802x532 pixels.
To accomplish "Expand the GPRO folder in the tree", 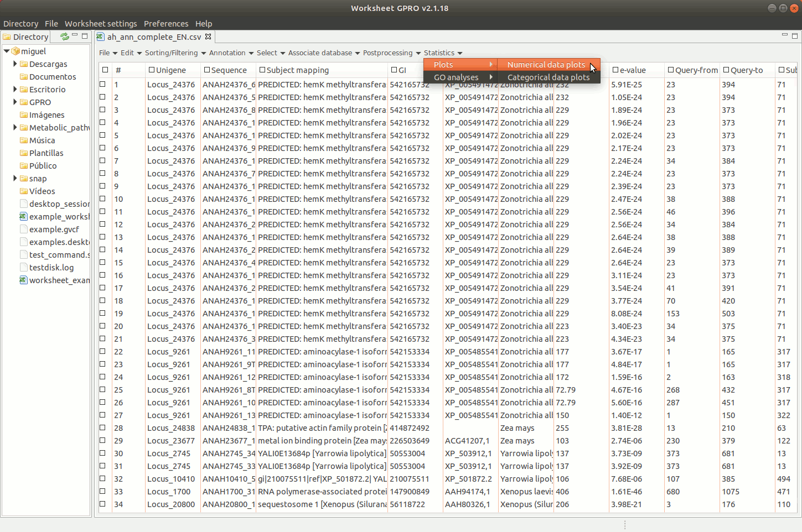I will click(15, 102).
